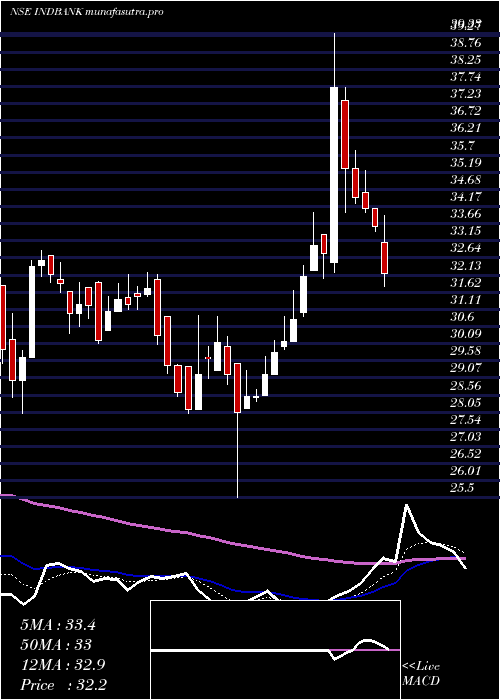Click the 37.74 price axis label

(466, 77)
